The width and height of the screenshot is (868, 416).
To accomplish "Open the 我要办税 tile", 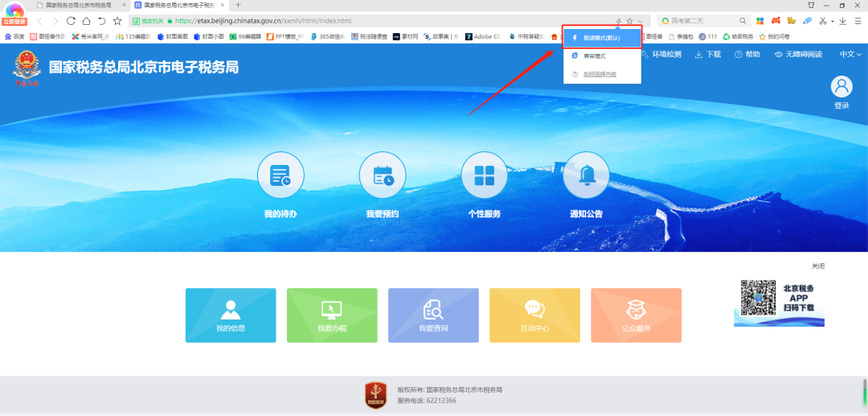I will tap(332, 315).
